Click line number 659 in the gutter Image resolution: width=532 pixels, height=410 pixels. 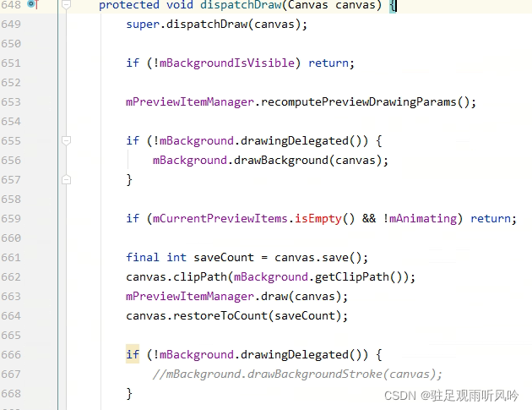[x=11, y=218]
